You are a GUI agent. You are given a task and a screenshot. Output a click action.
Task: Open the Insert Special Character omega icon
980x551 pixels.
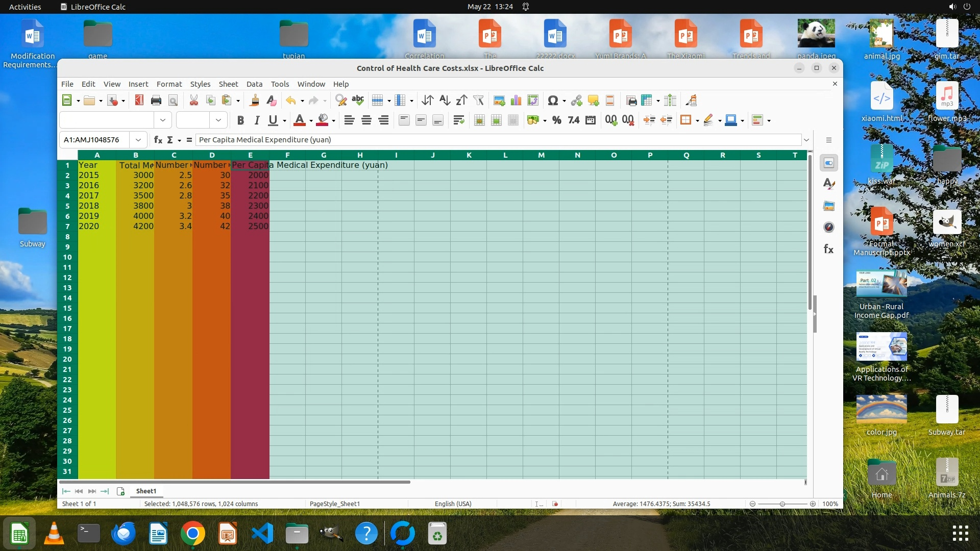(x=552, y=101)
